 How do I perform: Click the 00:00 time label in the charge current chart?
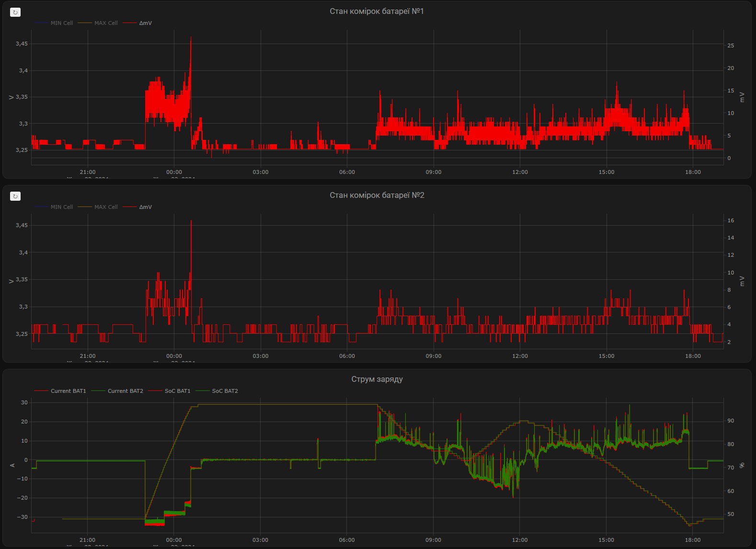(x=174, y=540)
